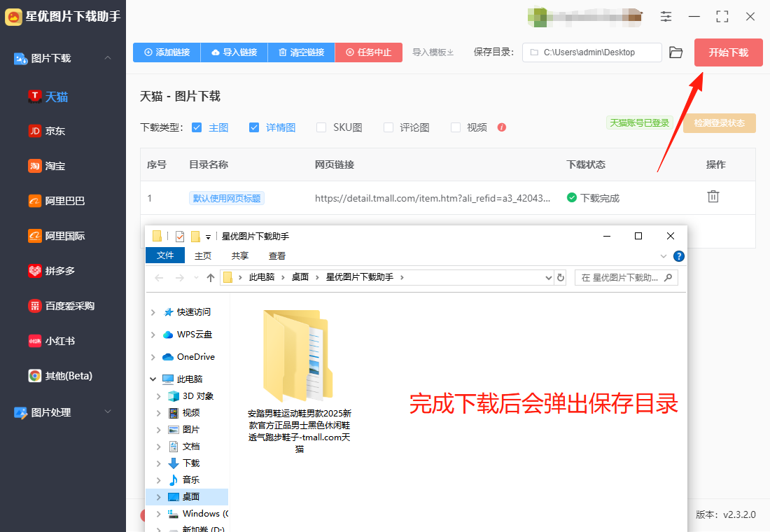Open the recent locations dropdown in Explorer
The width and height of the screenshot is (770, 532).
click(x=197, y=277)
